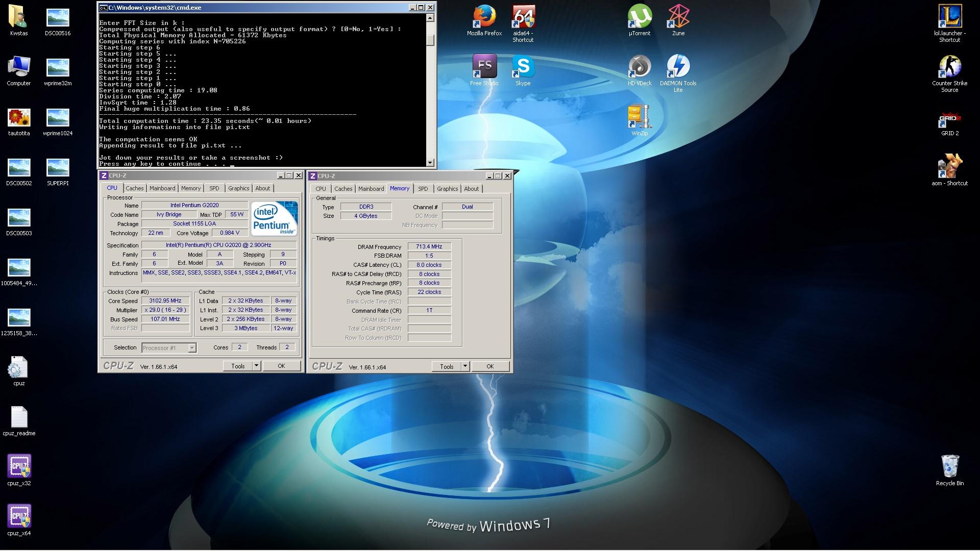Switch to Caches tab in left CPU-Z window
The height and width of the screenshot is (551, 980).
[135, 188]
